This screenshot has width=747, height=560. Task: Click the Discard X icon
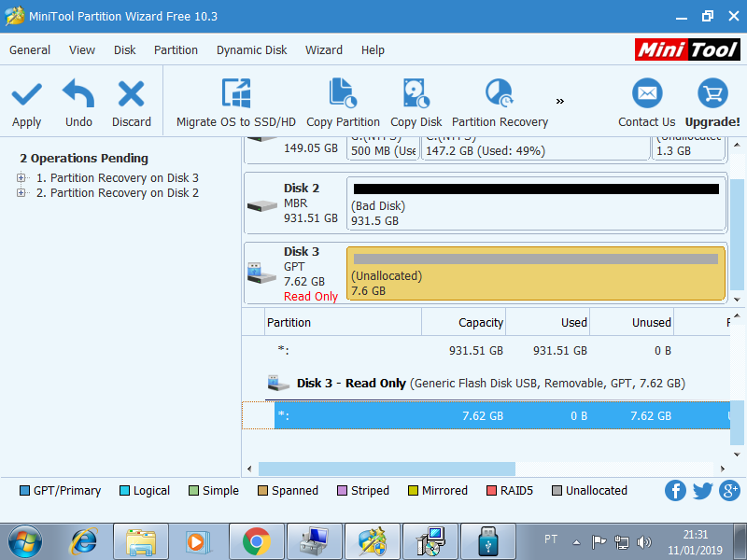(131, 94)
